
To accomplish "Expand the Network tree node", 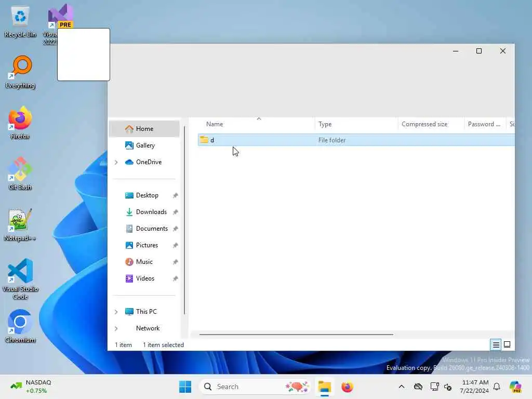I will (x=116, y=328).
